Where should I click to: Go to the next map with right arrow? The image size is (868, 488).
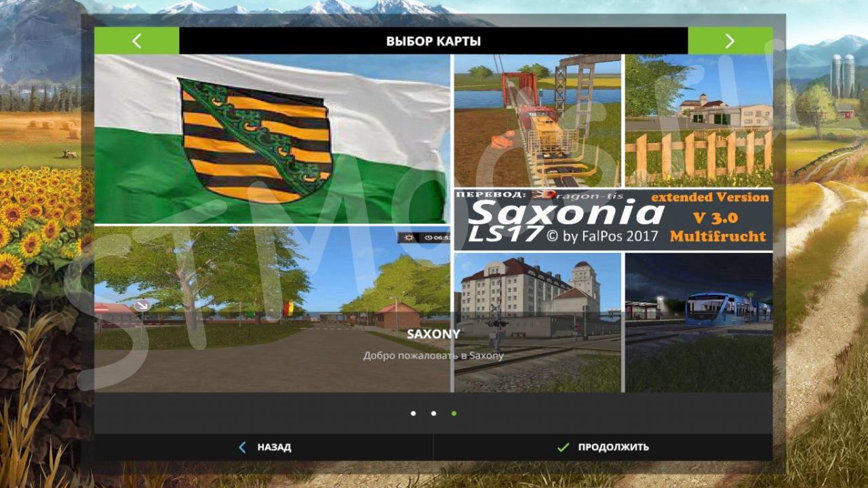tap(730, 41)
